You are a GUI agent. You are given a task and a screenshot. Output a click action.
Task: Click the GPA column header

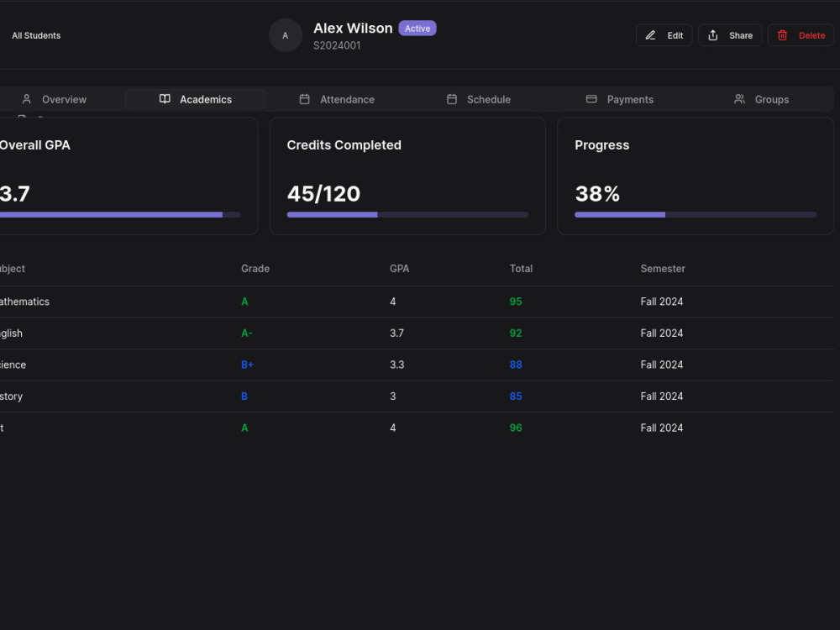point(400,269)
